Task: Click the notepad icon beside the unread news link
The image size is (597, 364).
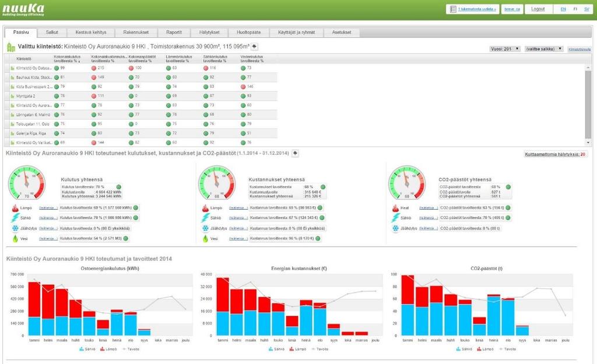Action: (x=452, y=9)
